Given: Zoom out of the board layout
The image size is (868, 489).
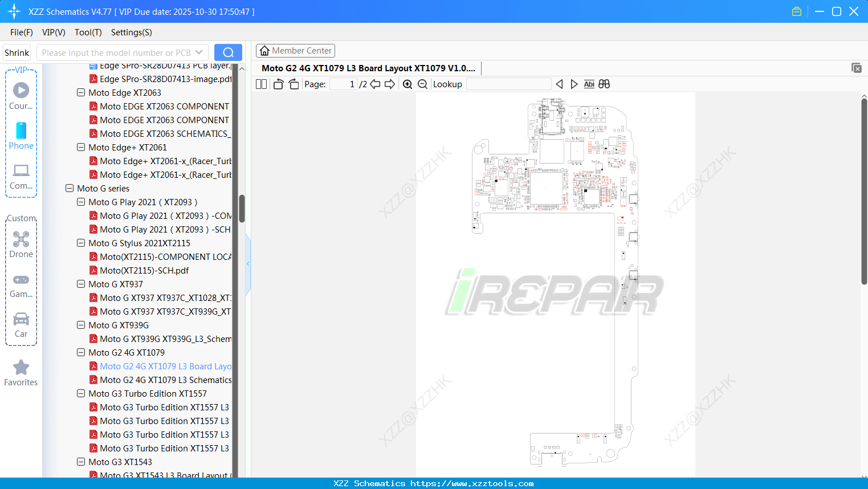Looking at the screenshot, I should [422, 84].
